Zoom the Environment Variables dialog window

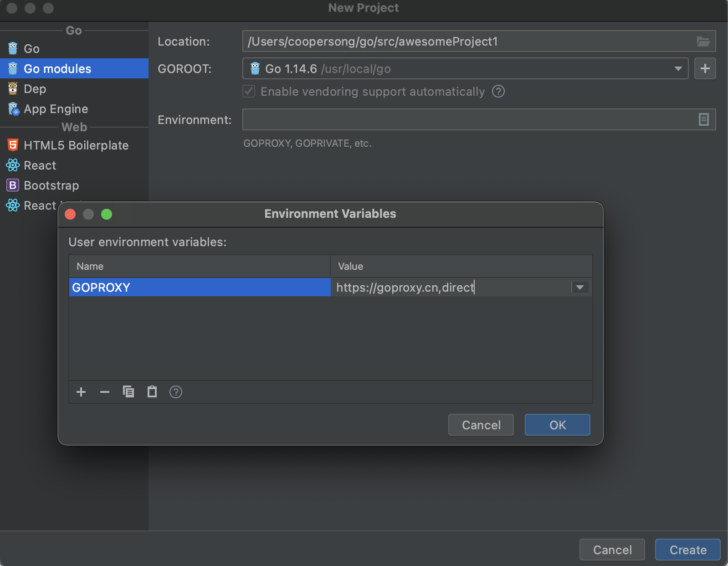point(107,214)
